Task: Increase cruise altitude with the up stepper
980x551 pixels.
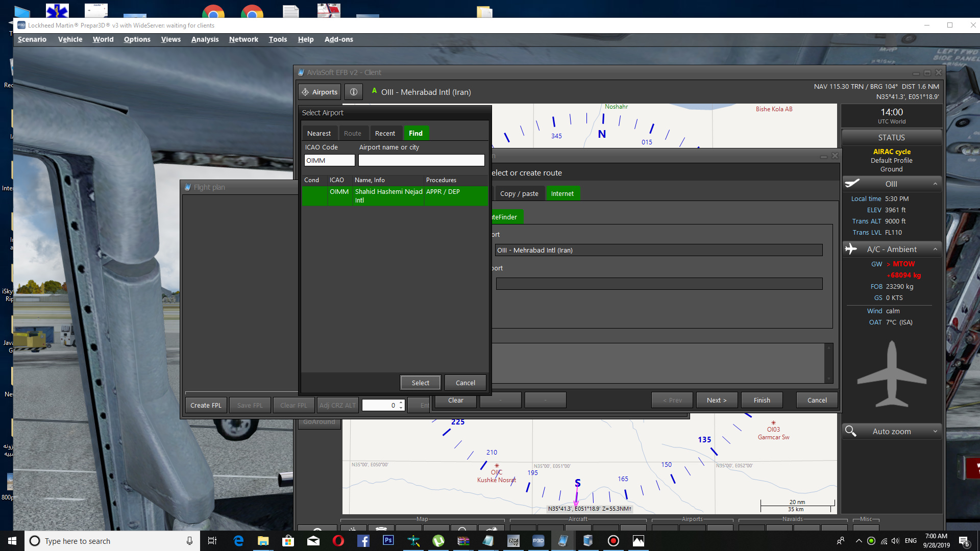Action: tap(401, 403)
